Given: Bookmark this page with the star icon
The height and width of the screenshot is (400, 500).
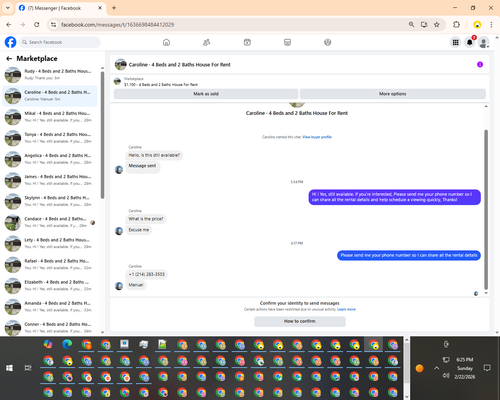Looking at the screenshot, I should click(437, 25).
